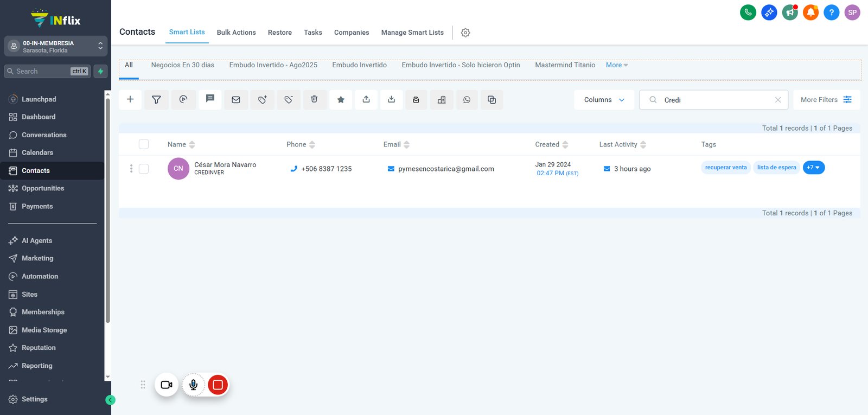868x415 pixels.
Task: Sort contacts by Name column
Action: pyautogui.click(x=181, y=144)
